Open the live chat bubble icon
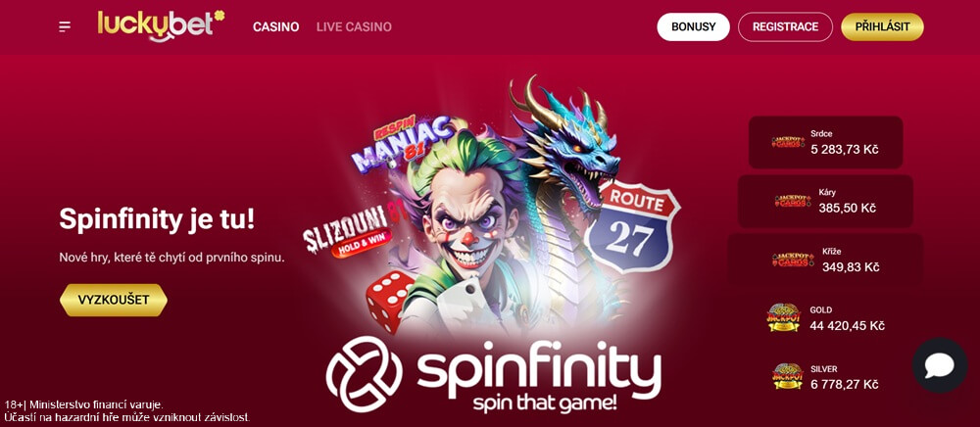This screenshot has height=427, width=980. 940,365
